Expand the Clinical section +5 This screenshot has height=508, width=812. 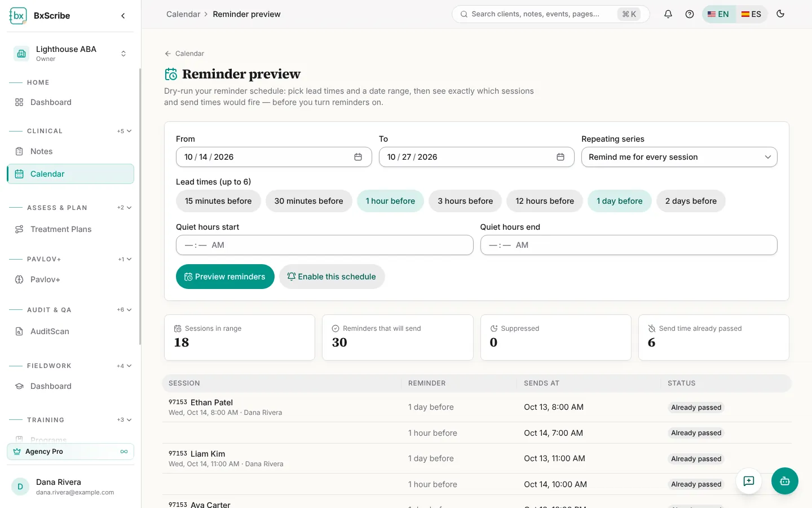pos(125,131)
